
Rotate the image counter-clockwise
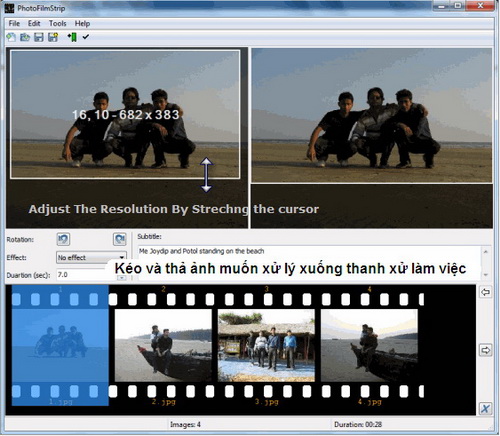[x=63, y=239]
